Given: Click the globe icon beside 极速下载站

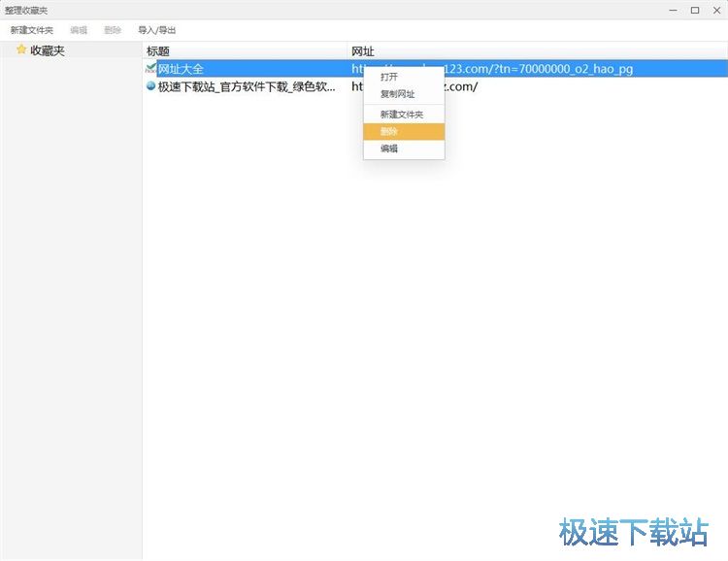Looking at the screenshot, I should 150,86.
